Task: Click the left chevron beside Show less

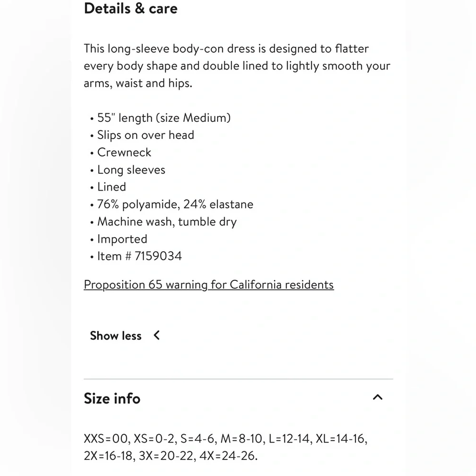Action: (157, 336)
